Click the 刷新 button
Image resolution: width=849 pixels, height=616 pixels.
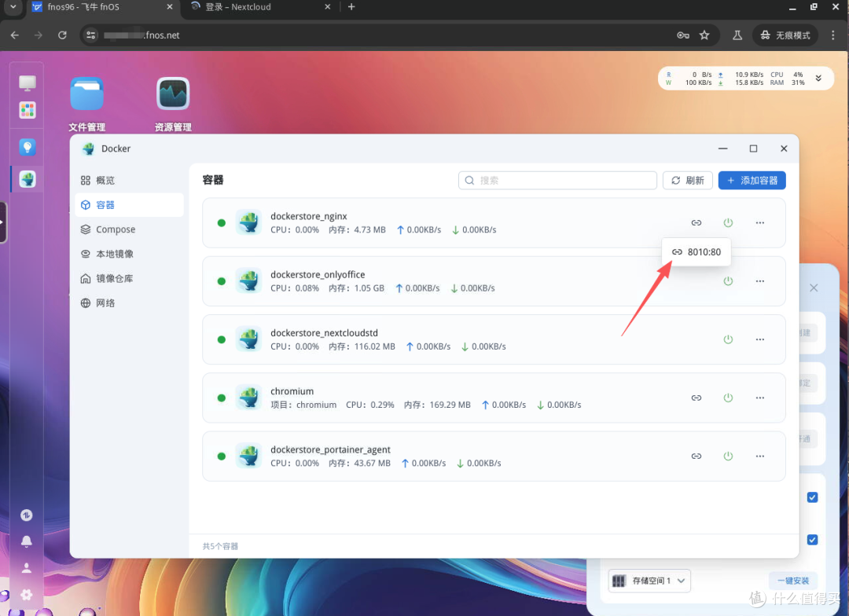pos(688,180)
